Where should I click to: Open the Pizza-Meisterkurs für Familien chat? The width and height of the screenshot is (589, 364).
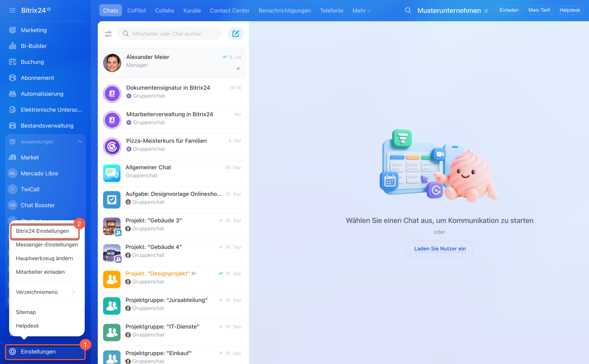[x=173, y=147]
